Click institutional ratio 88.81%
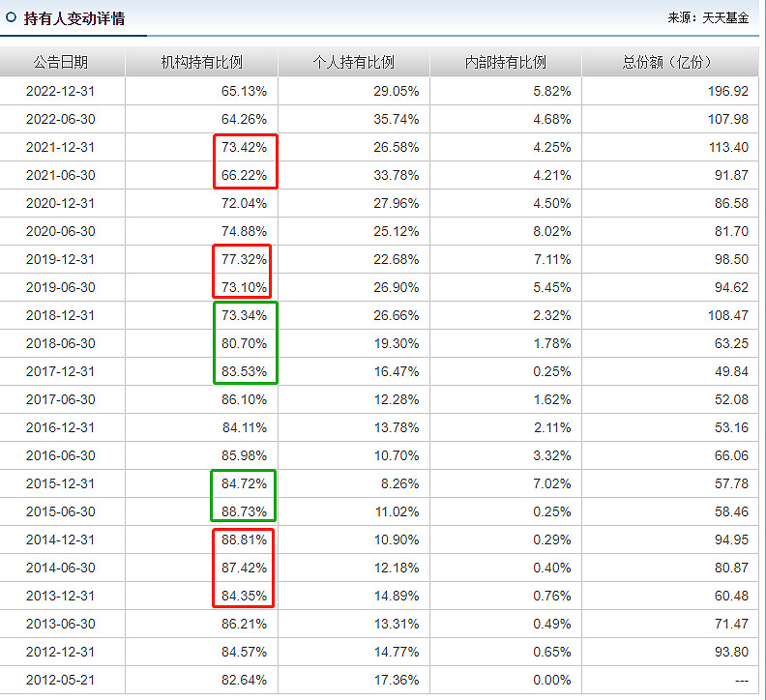Image resolution: width=766 pixels, height=700 pixels. pos(244,540)
